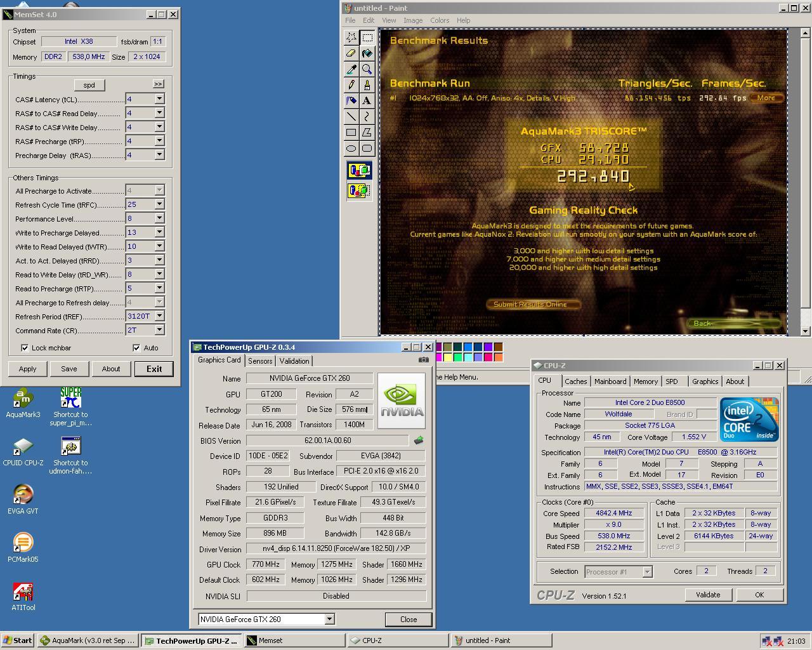Pick the Rectangle shape tool

pos(351,133)
